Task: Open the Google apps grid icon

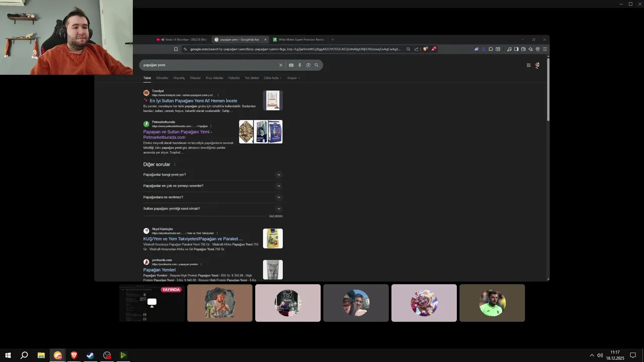Action: pos(528,65)
